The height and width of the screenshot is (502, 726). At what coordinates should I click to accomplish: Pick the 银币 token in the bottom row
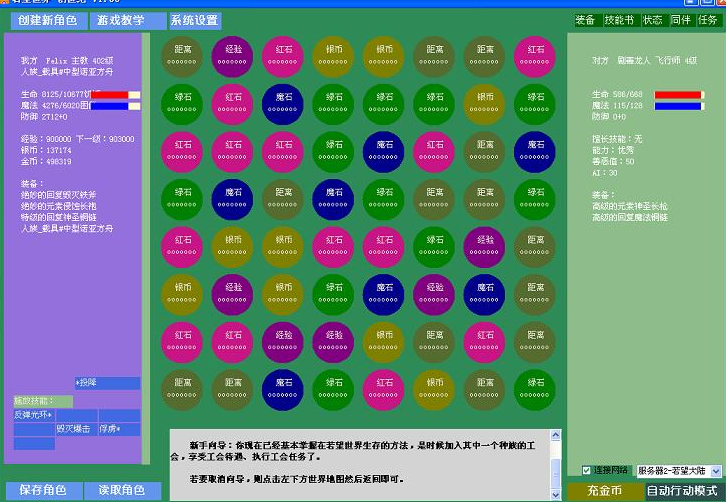433,390
